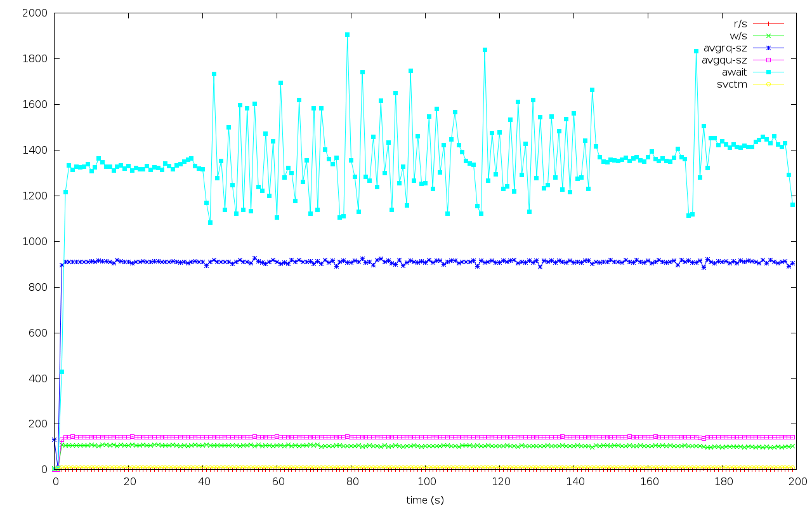Click the await peak near 116 seconds

point(485,50)
